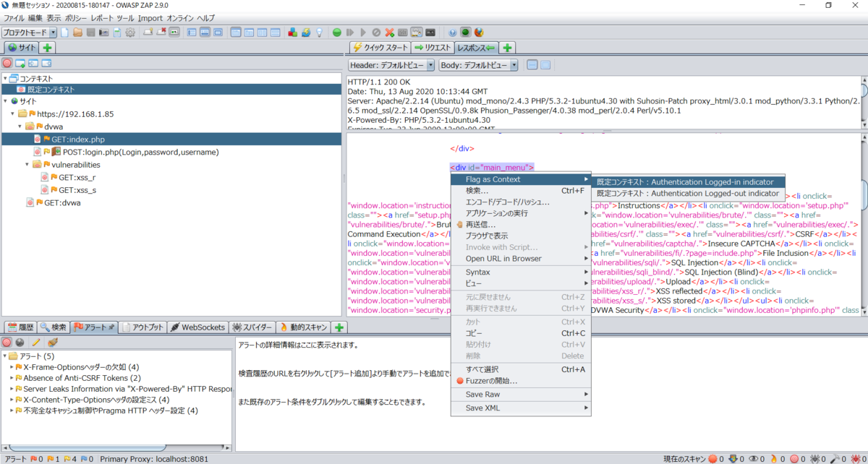868x464 pixels.
Task: Open the Import menu
Action: 150,17
